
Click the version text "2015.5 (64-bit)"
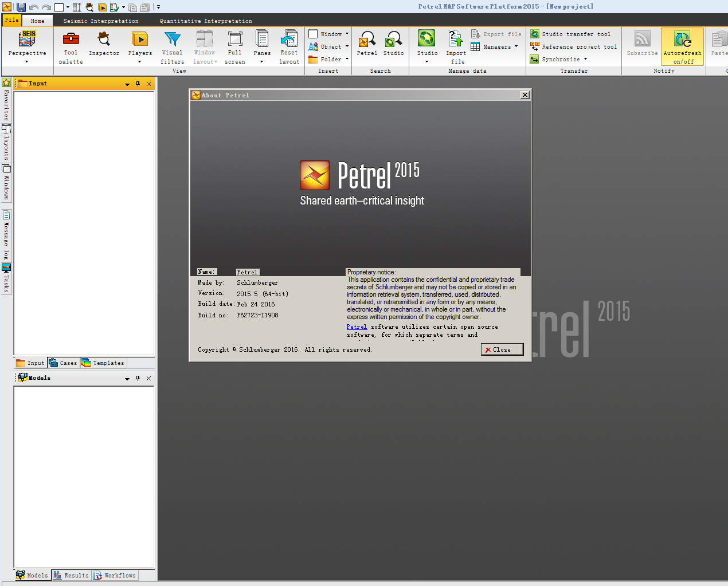263,294
